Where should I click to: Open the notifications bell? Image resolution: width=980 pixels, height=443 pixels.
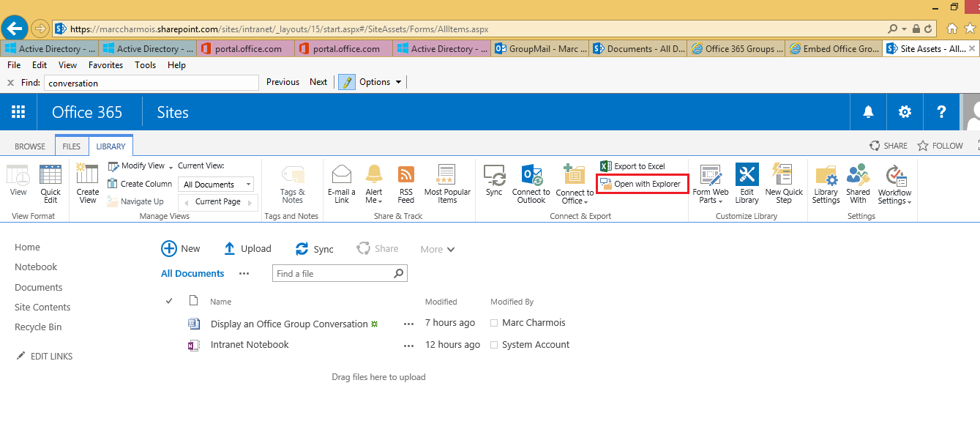868,112
